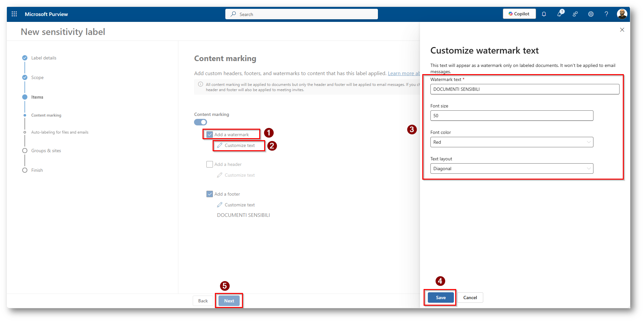
Task: Open the solutions network icon in header
Action: (x=575, y=14)
